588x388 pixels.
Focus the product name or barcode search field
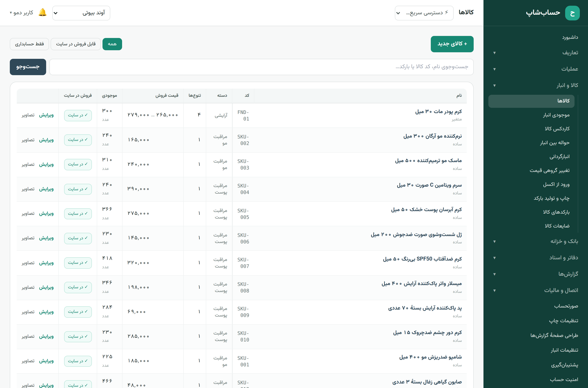point(261,67)
